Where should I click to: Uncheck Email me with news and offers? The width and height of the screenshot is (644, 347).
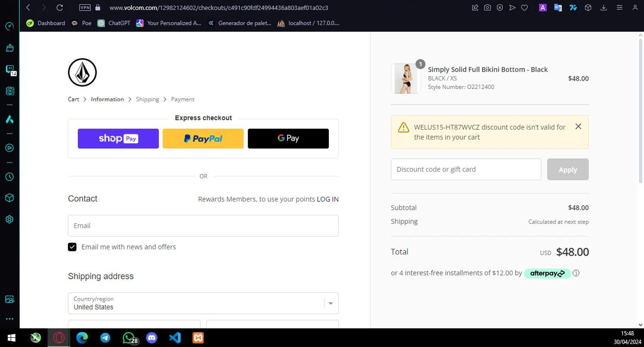pos(72,247)
